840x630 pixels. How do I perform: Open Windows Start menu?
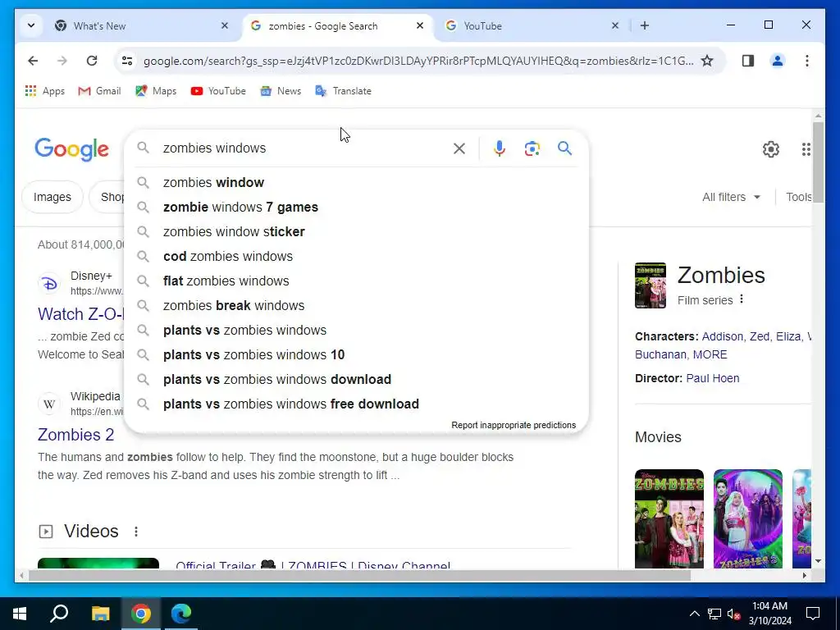[20, 614]
